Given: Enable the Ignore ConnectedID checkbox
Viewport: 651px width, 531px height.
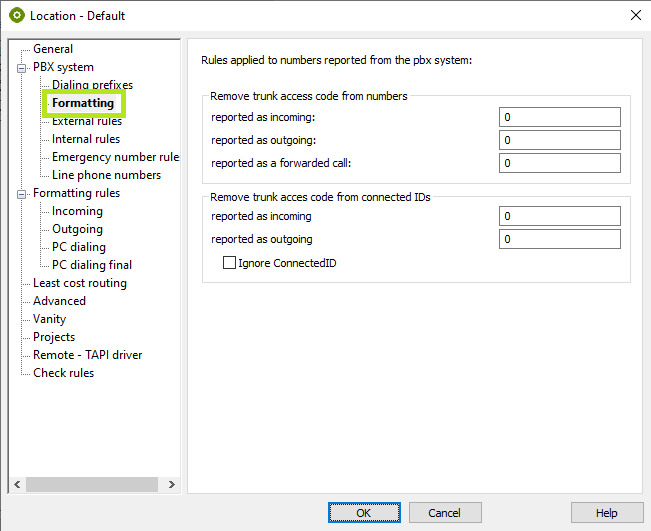Looking at the screenshot, I should pyautogui.click(x=230, y=263).
